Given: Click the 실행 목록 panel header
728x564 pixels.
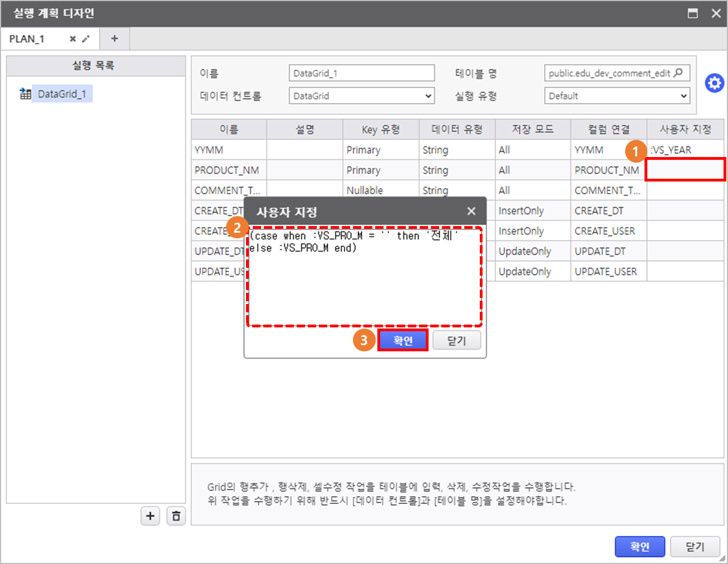Looking at the screenshot, I should click(96, 66).
